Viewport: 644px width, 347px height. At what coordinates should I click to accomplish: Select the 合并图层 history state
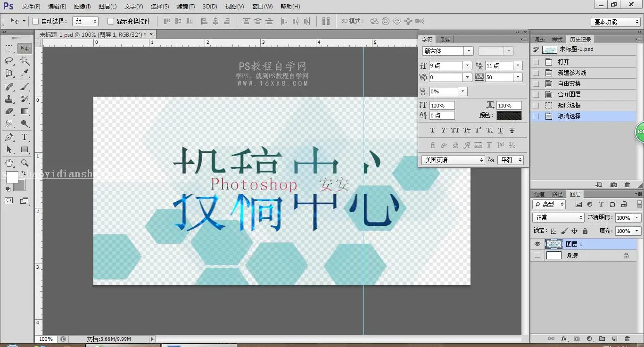(x=584, y=94)
